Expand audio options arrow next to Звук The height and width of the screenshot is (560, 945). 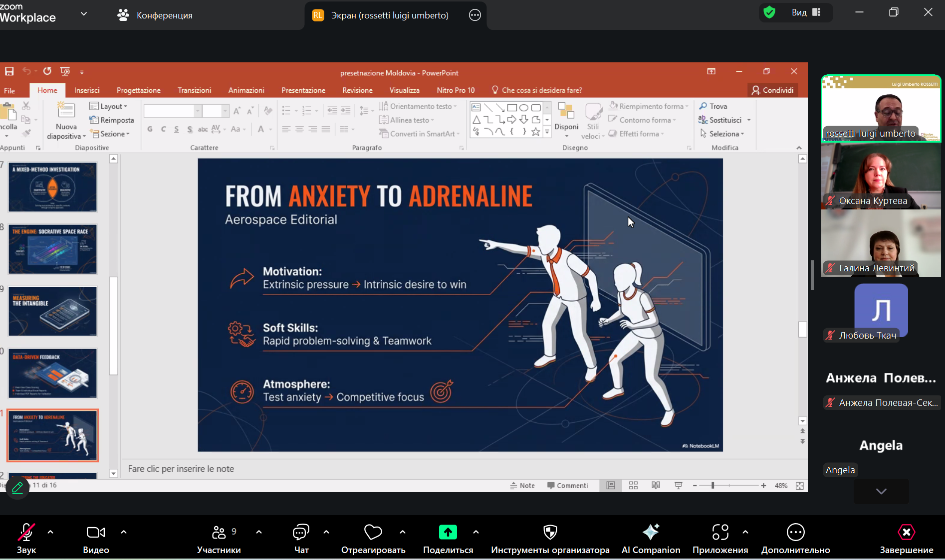click(50, 532)
